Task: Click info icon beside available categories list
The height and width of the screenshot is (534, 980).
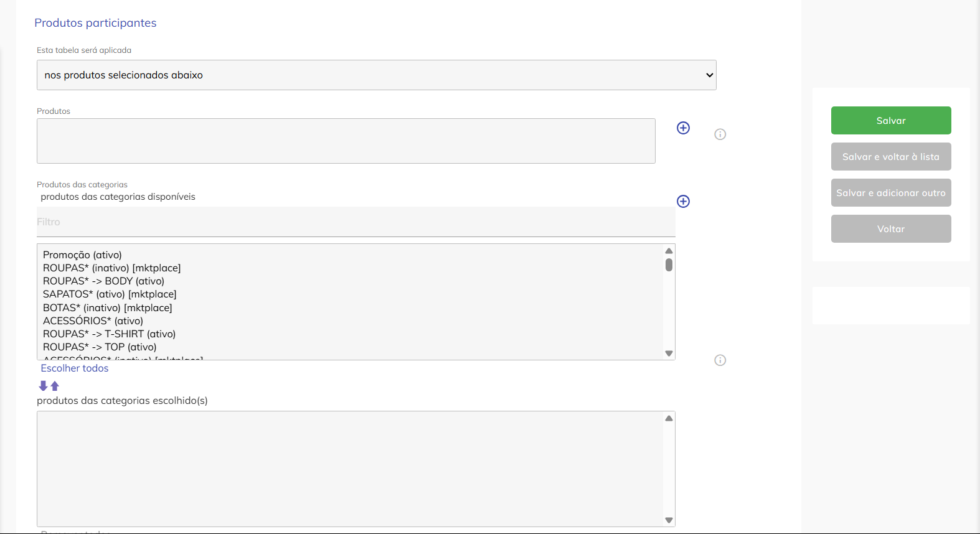Action: [x=720, y=360]
